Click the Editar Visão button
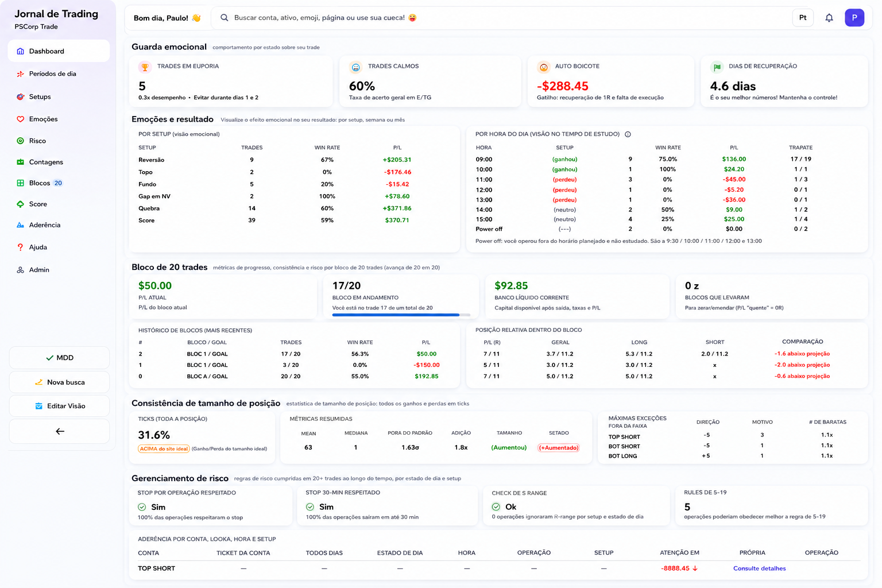This screenshot has height=588, width=882. [59, 406]
